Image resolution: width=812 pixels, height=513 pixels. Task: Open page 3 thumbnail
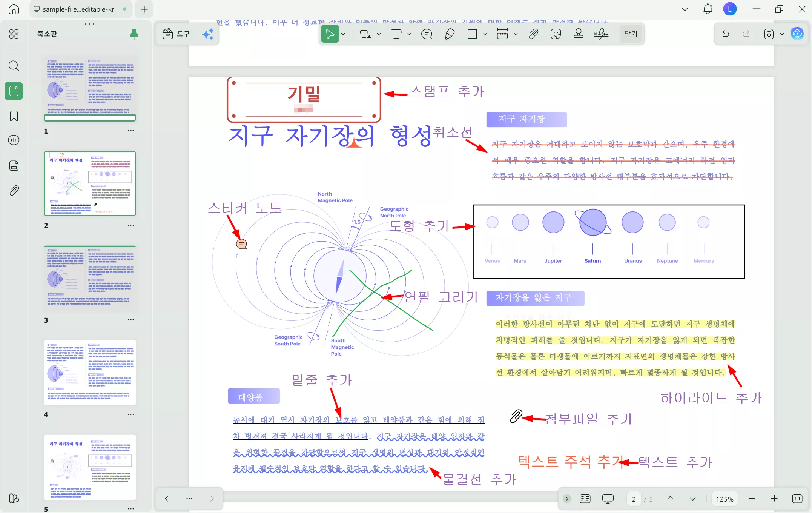coord(90,278)
